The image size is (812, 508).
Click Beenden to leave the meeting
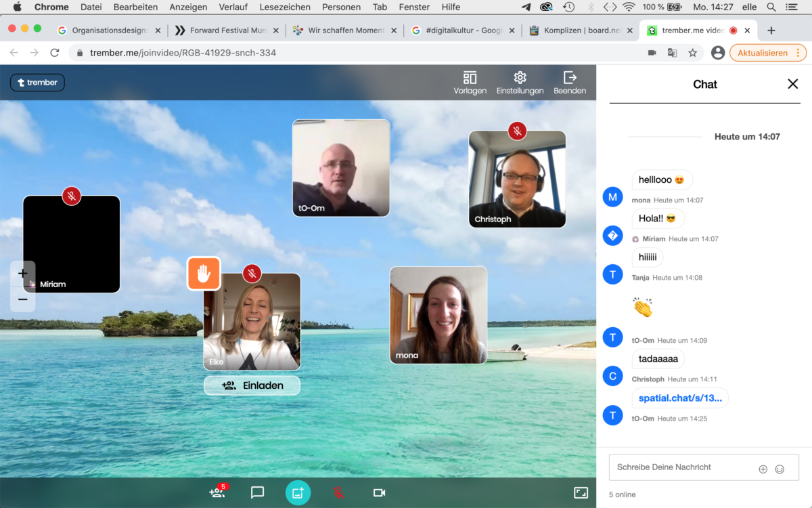570,78
